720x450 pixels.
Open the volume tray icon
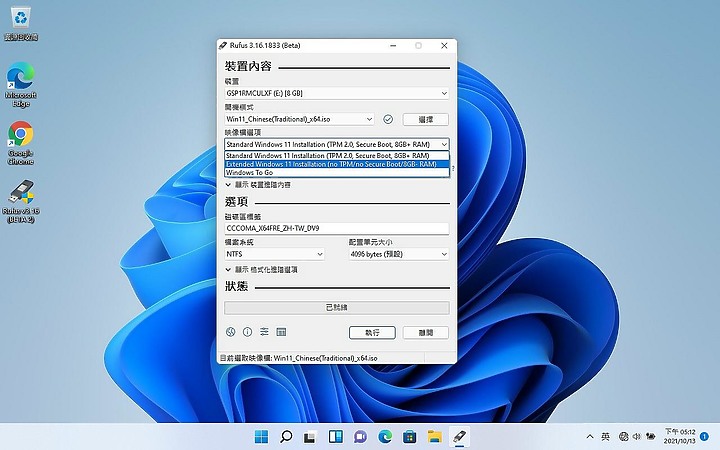pos(637,436)
